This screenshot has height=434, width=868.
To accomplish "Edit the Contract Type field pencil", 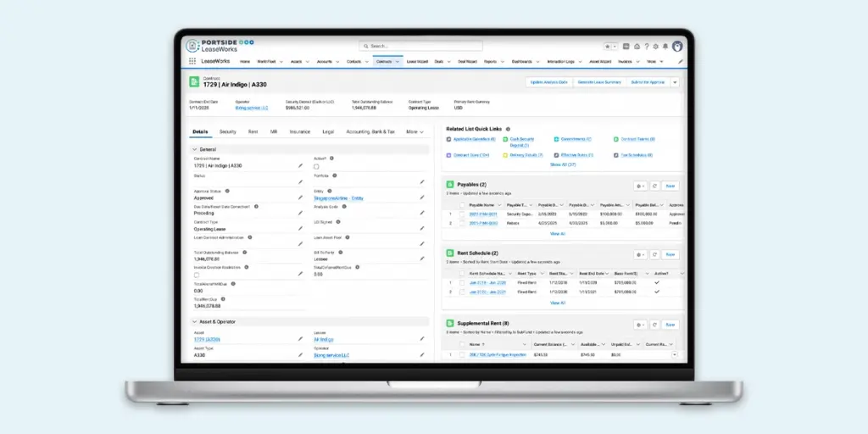I will coord(301,228).
